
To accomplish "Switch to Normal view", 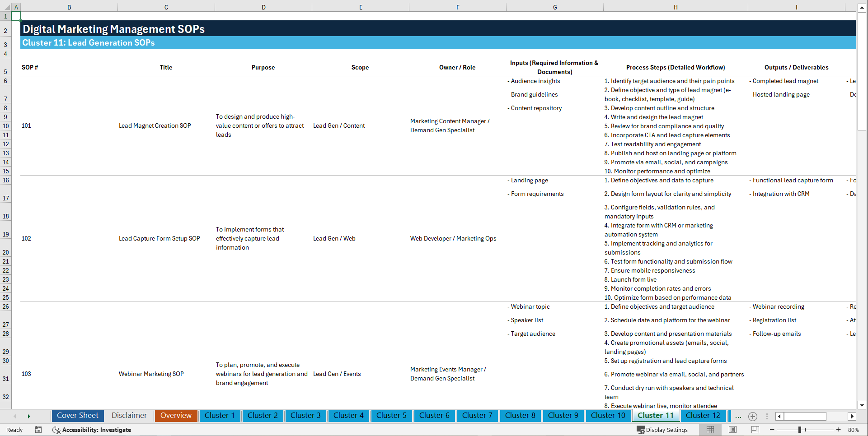I will coord(710,430).
